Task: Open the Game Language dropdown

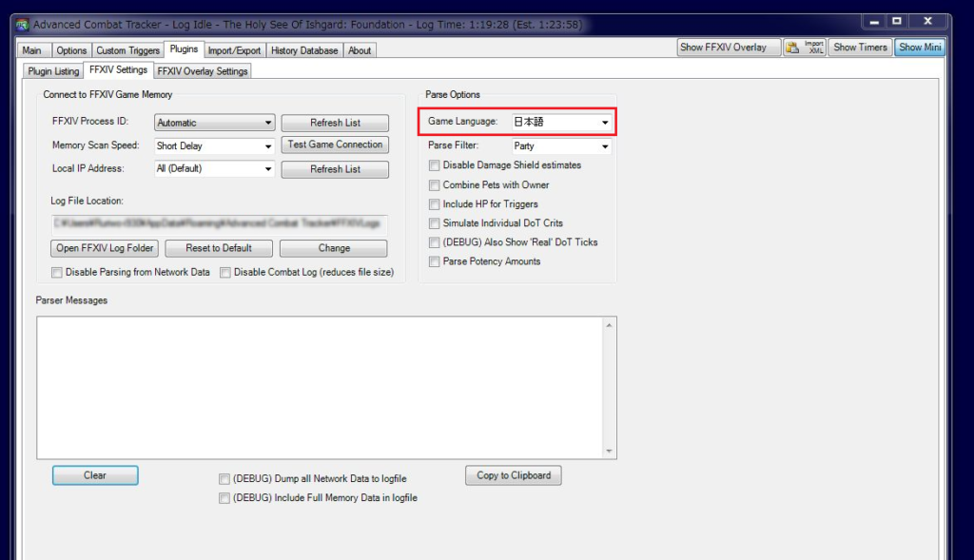Action: (561, 123)
